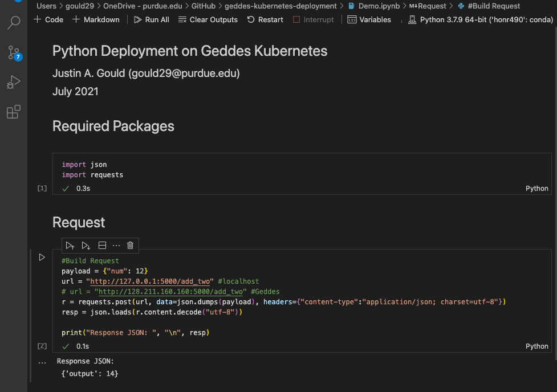This screenshot has height=392, width=557.
Task: Open the Extensions view
Action: click(14, 112)
